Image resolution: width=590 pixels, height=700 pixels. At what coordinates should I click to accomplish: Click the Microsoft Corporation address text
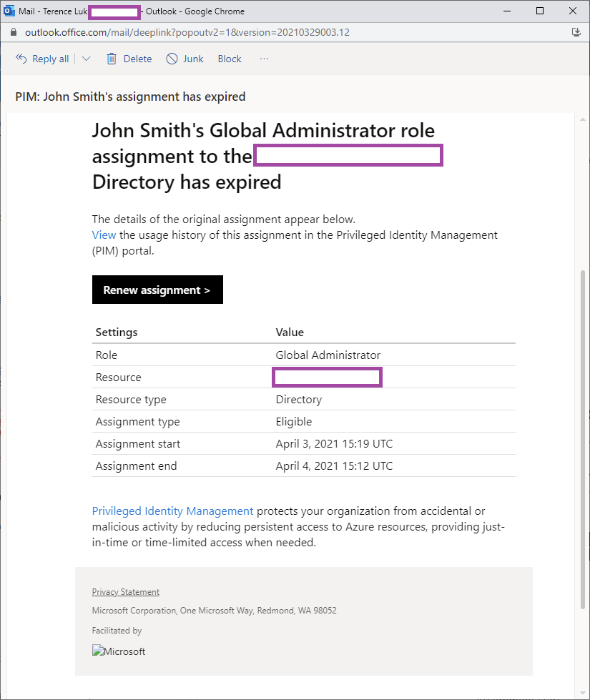[x=215, y=611]
